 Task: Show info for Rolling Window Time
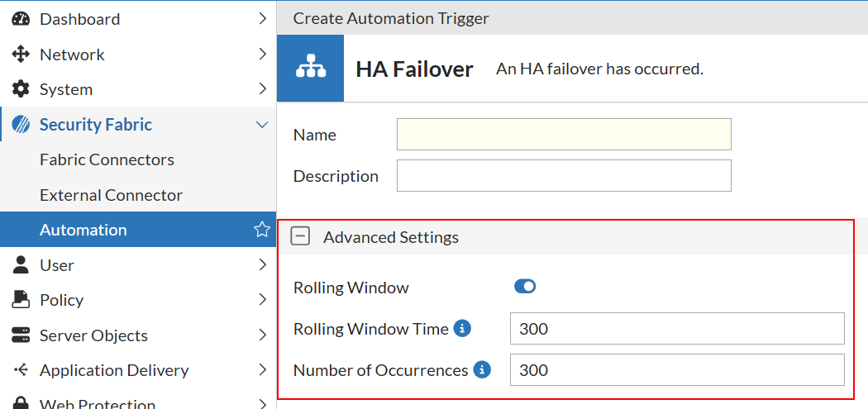463,329
